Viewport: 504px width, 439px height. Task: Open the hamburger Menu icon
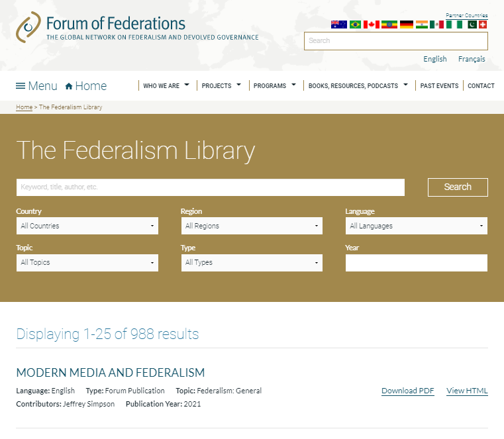[x=21, y=86]
